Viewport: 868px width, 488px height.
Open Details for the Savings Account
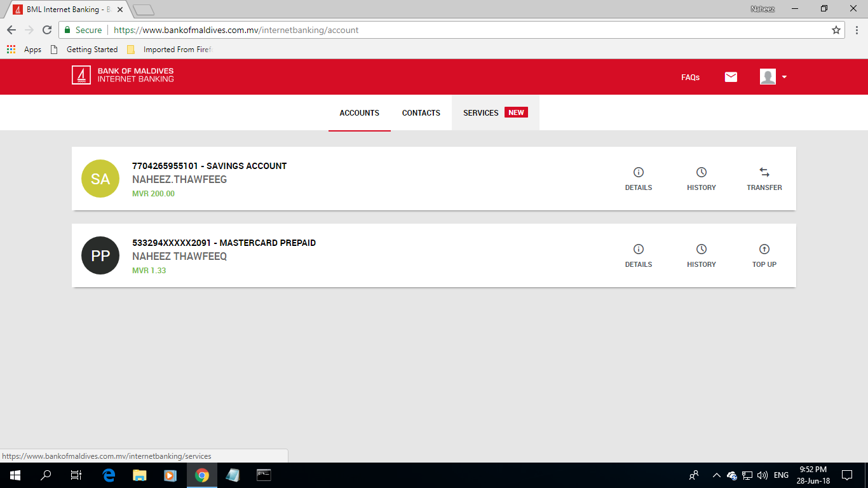[x=639, y=179]
